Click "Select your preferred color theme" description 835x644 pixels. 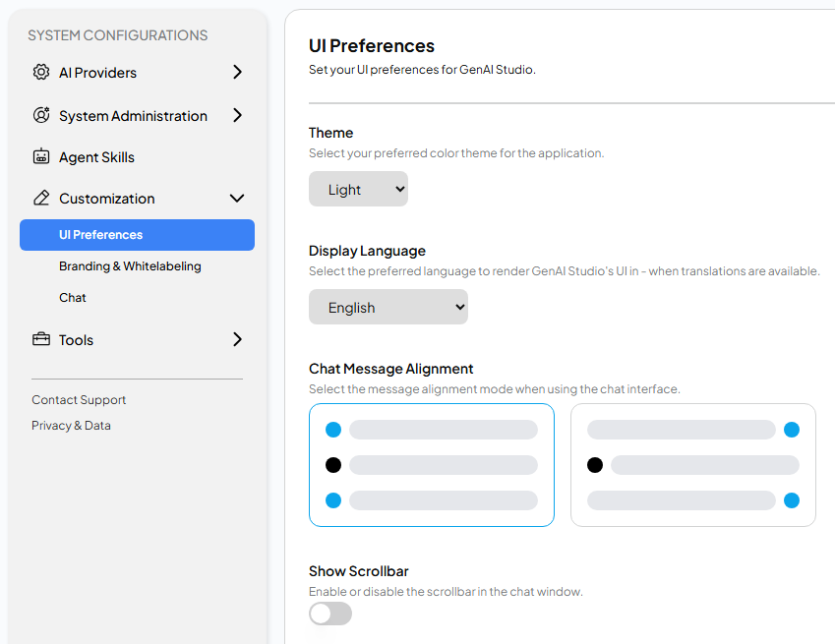tap(456, 153)
